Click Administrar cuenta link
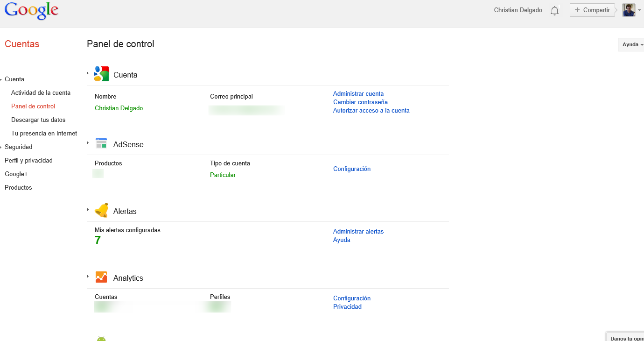Viewport: 644px width, 341px height. pyautogui.click(x=358, y=94)
